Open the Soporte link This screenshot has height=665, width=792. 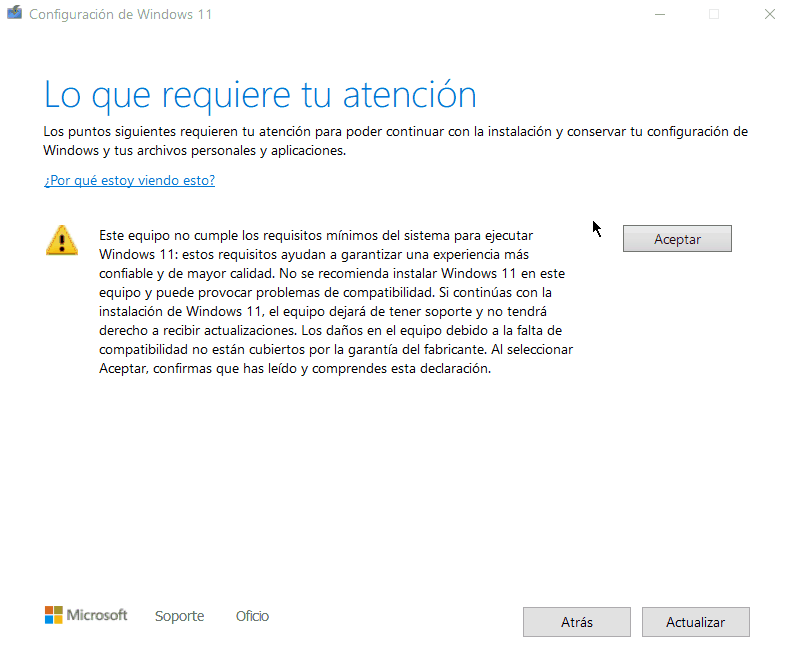coord(179,616)
